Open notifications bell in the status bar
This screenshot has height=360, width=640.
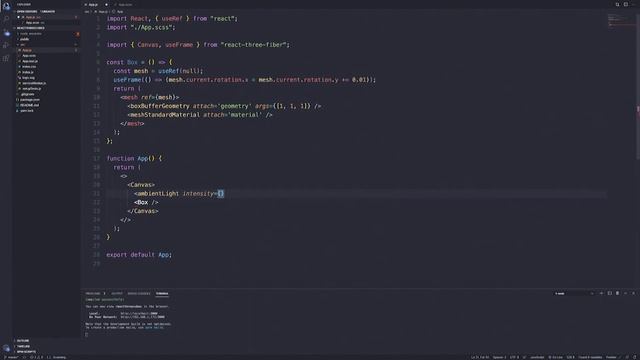tap(635, 357)
